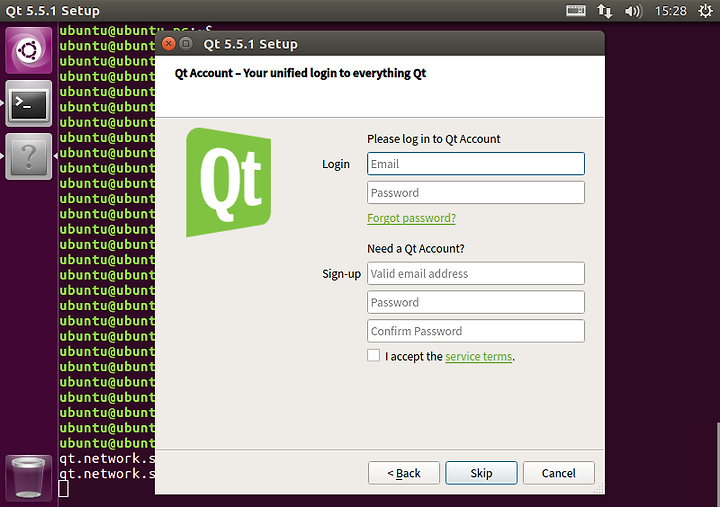Open the Terminal icon in the launcher
The image size is (720, 507).
point(28,103)
